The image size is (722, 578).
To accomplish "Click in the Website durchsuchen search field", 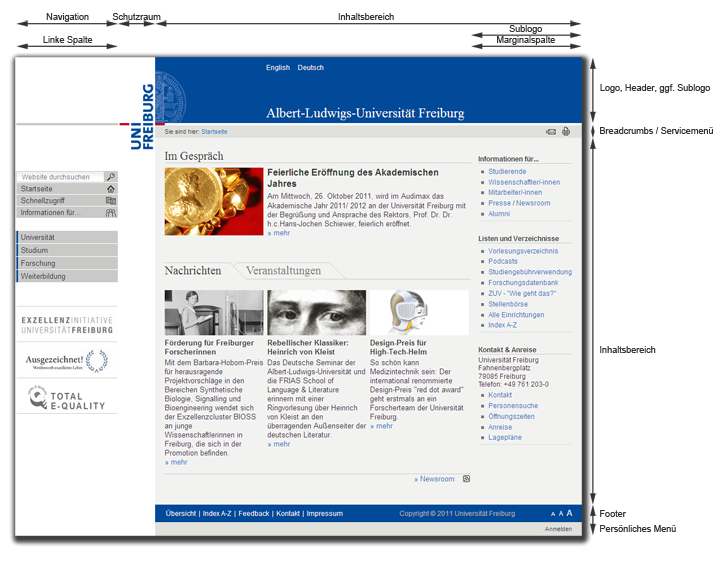I will (61, 177).
